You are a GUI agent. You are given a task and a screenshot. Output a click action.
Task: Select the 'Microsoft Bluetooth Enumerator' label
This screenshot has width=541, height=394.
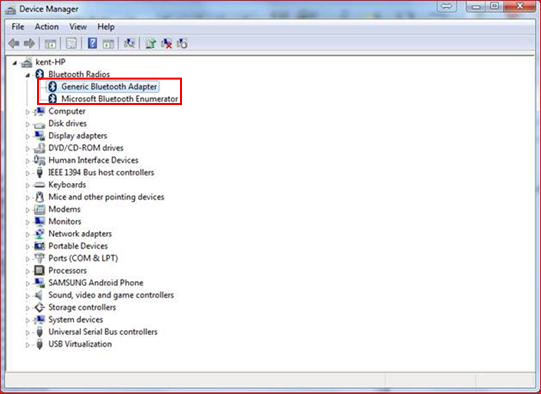[120, 99]
